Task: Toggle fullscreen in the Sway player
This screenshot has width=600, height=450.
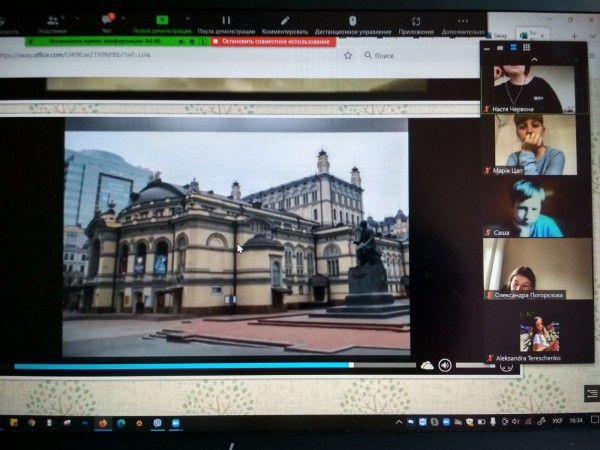Action: coord(506,367)
